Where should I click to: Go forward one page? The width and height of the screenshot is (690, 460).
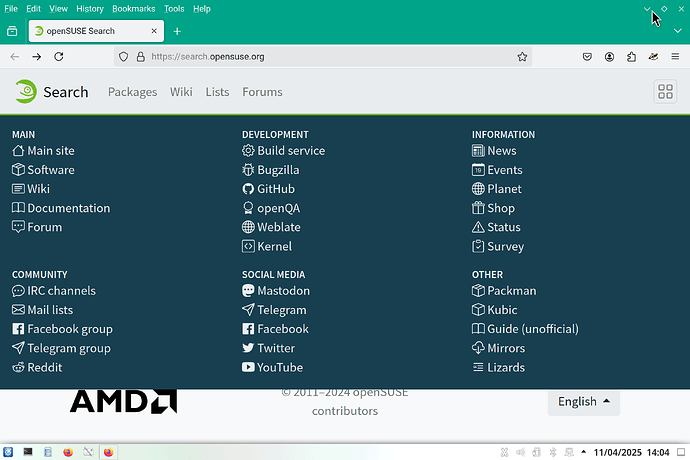pos(37,57)
